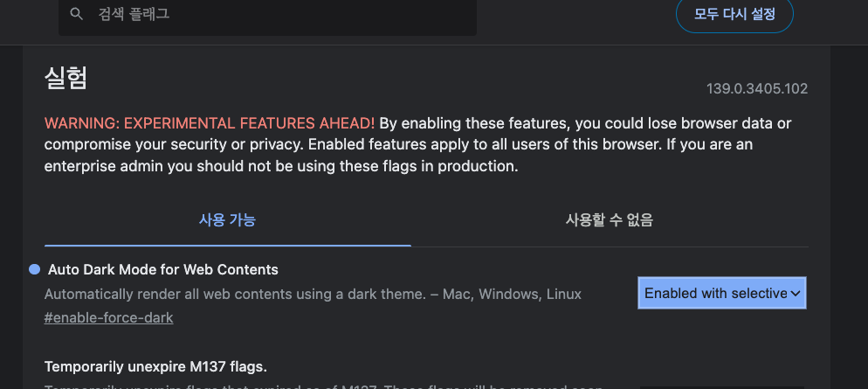The image size is (868, 389).
Task: Open the 사용할 수 없음 tab
Action: [x=609, y=219]
